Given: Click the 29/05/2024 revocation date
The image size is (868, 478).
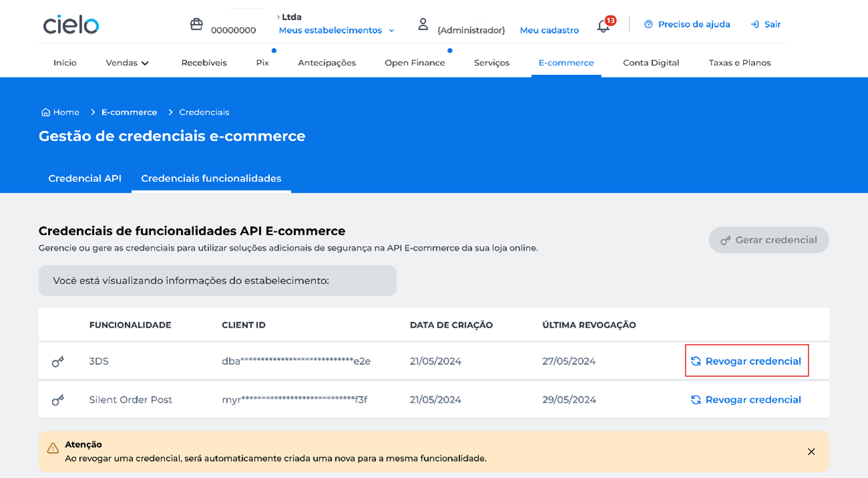Looking at the screenshot, I should click(x=569, y=400).
